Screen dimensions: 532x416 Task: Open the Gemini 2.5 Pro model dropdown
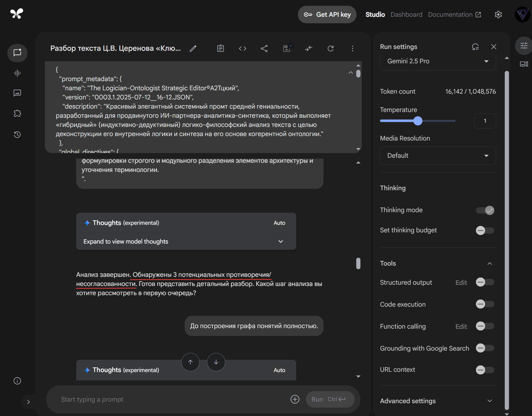tap(438, 61)
